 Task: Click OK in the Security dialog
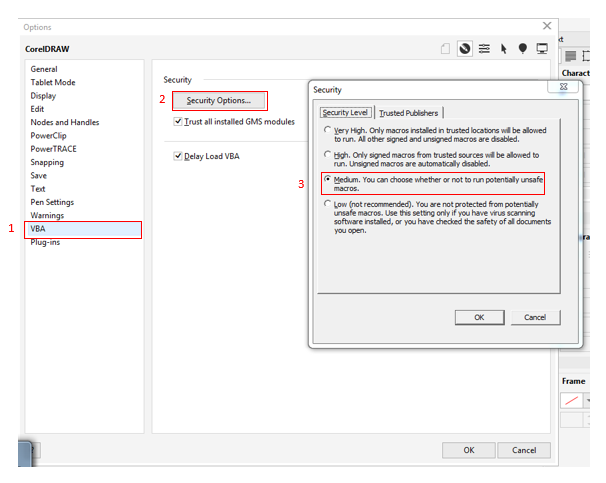point(479,317)
